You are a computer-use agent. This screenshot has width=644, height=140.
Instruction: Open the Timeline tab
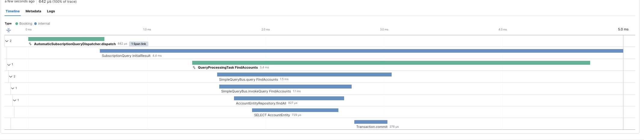tap(13, 11)
